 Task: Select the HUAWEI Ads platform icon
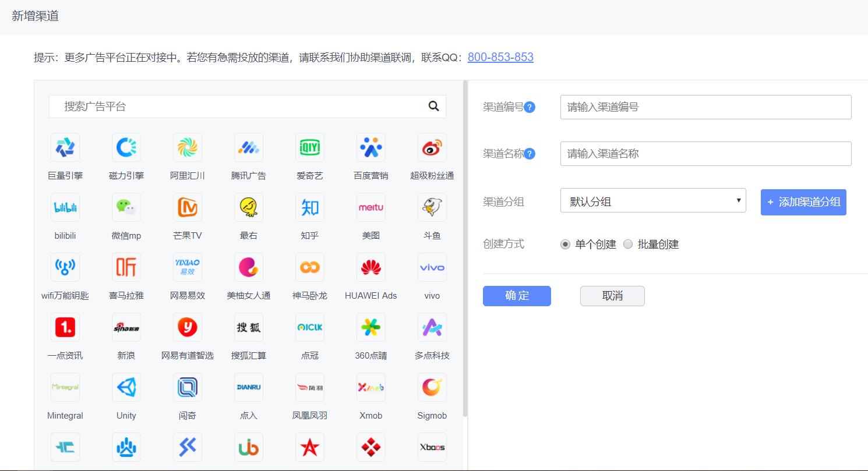371,267
